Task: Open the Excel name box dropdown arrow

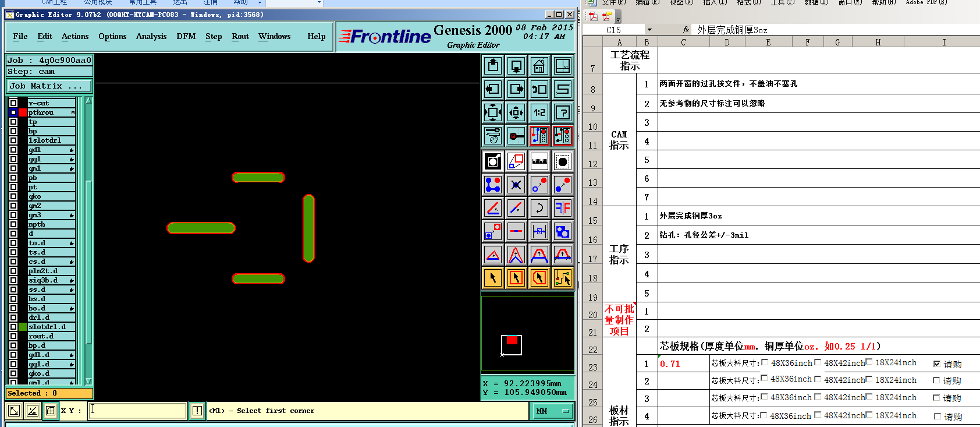Action: pyautogui.click(x=649, y=30)
